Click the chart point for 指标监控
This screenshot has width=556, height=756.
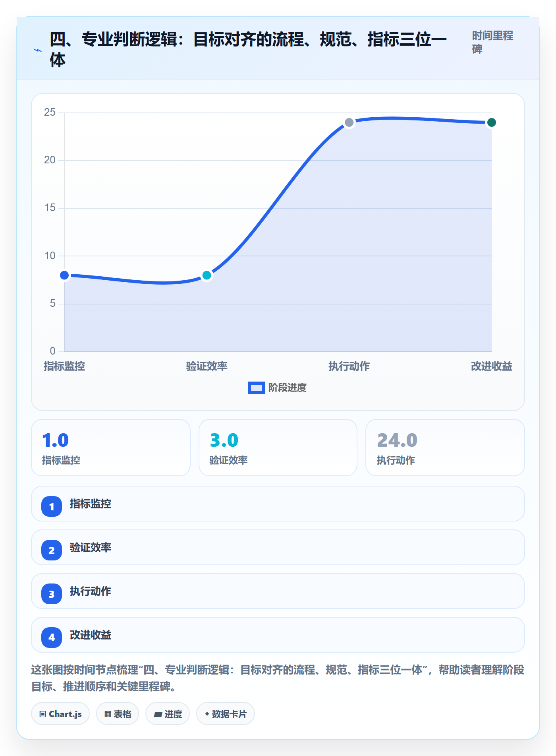[64, 275]
